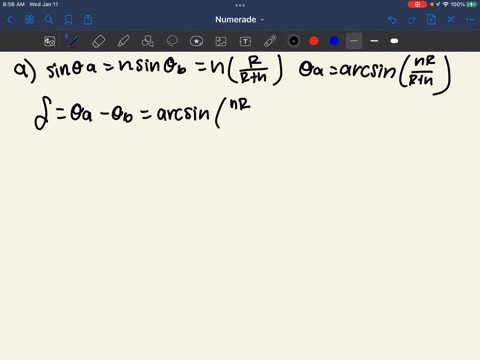The height and width of the screenshot is (360, 480).
Task: Tap the red screen recording indicator
Action: tap(417, 4)
